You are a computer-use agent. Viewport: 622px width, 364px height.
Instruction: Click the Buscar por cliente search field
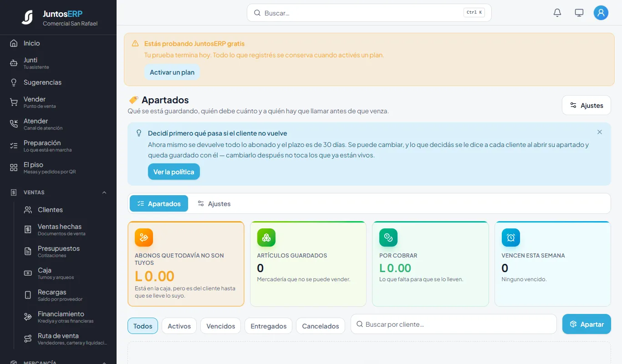[454, 324]
